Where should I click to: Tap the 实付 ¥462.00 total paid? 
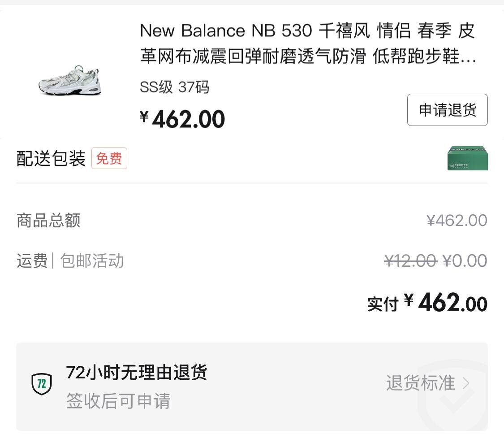click(427, 303)
